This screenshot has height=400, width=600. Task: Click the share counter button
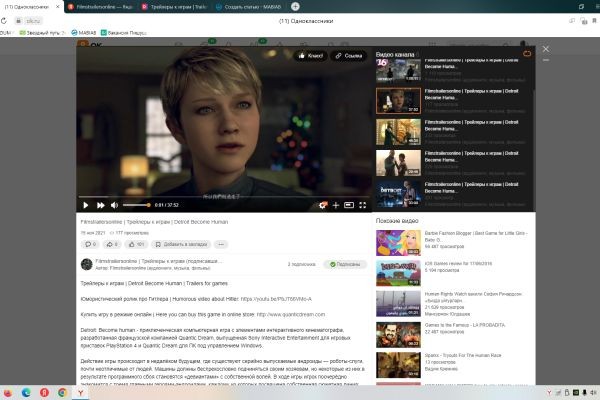point(112,244)
